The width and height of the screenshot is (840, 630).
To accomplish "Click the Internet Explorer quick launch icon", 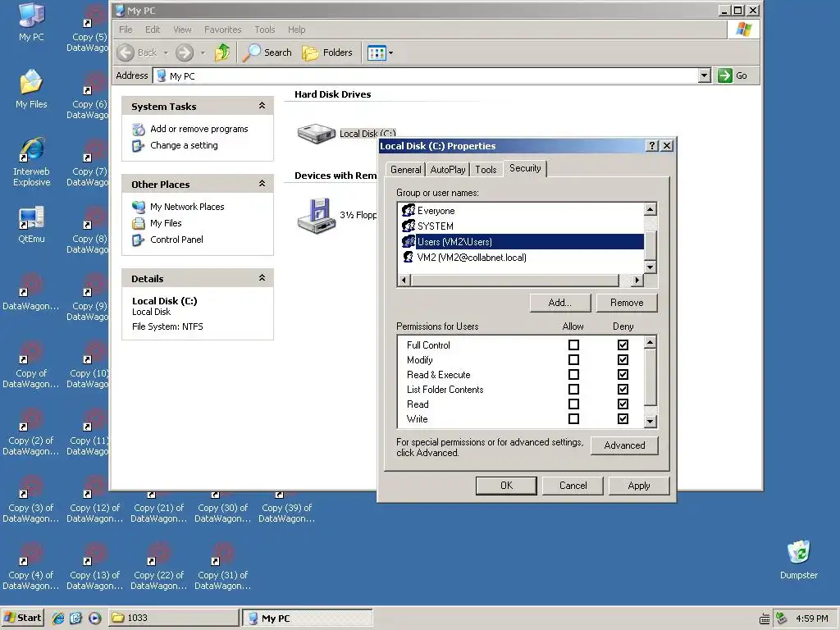I will coord(58,618).
